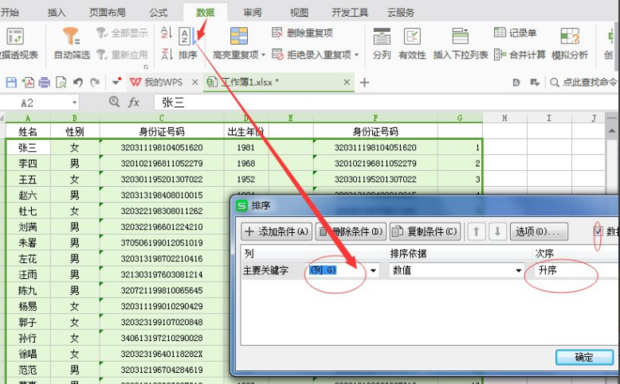Select column C header
The width and height of the screenshot is (620, 384).
click(162, 118)
